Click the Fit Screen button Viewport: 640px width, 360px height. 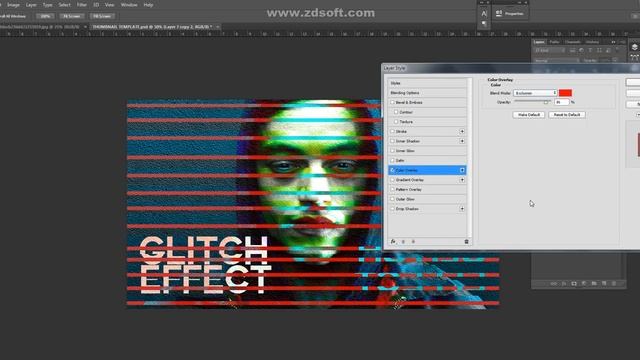[71, 16]
